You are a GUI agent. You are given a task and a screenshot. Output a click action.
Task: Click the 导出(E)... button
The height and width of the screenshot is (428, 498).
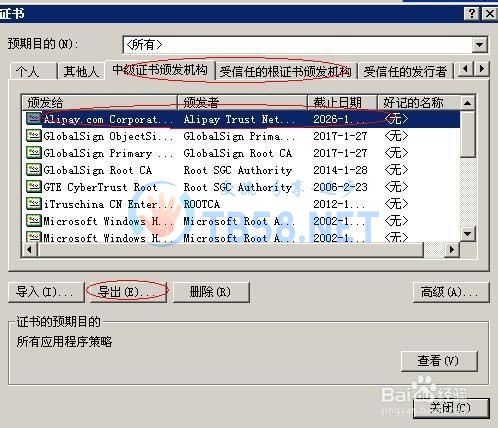click(128, 292)
